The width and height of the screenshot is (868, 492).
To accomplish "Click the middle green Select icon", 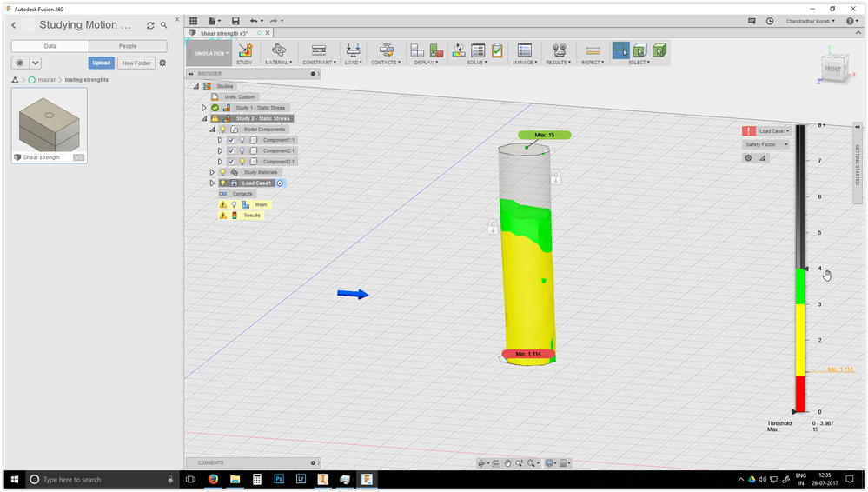I will point(639,50).
